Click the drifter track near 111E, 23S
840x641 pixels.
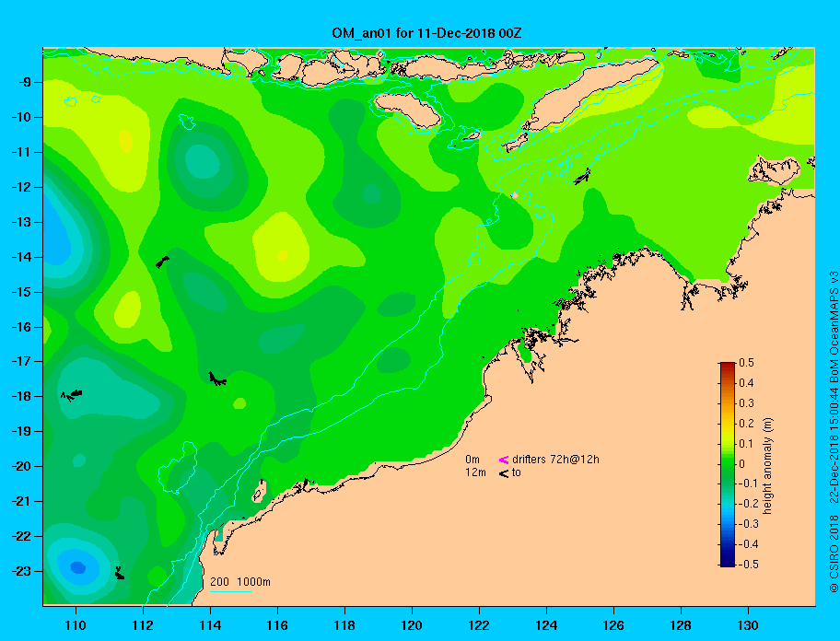(x=120, y=573)
